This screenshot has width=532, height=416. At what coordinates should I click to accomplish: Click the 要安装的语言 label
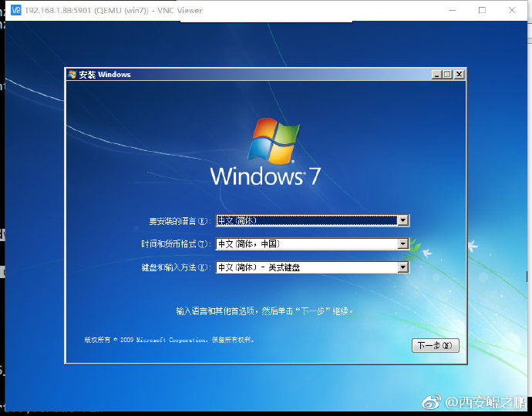tap(180, 221)
